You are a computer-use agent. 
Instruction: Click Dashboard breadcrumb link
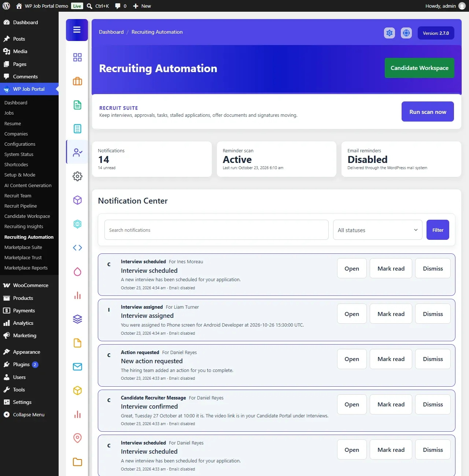click(x=111, y=32)
